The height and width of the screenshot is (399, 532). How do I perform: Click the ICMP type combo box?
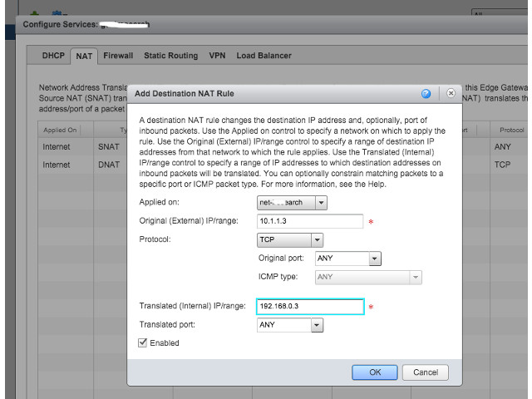coord(368,277)
